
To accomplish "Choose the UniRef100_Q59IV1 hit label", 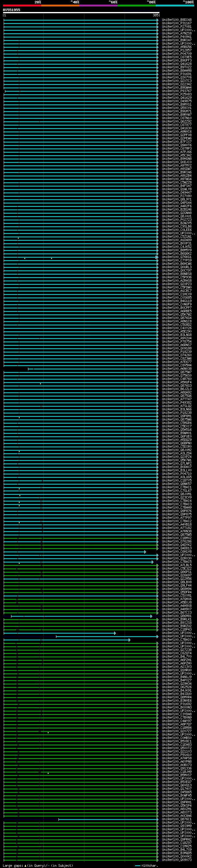I will click(x=177, y=108).
